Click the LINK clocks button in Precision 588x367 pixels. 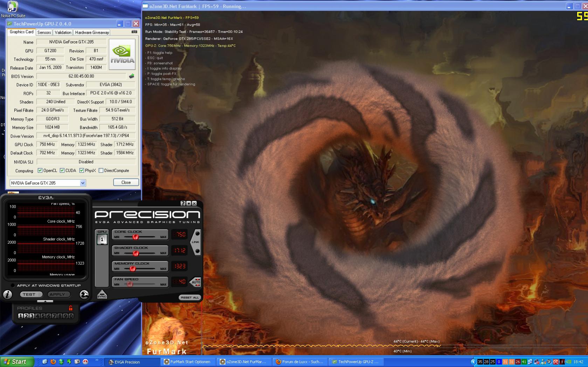tap(195, 242)
